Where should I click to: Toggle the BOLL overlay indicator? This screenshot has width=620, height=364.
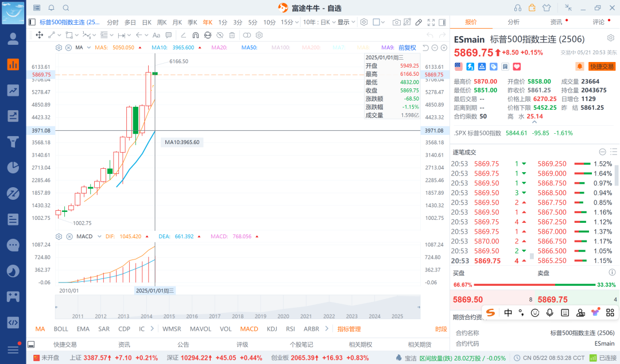pos(61,329)
